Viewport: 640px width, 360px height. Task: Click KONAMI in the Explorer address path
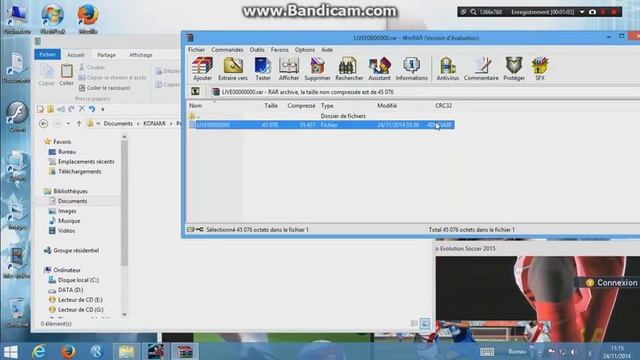(154, 123)
